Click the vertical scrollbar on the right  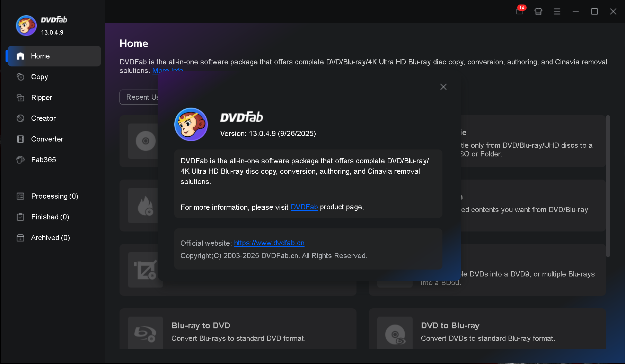click(x=608, y=186)
